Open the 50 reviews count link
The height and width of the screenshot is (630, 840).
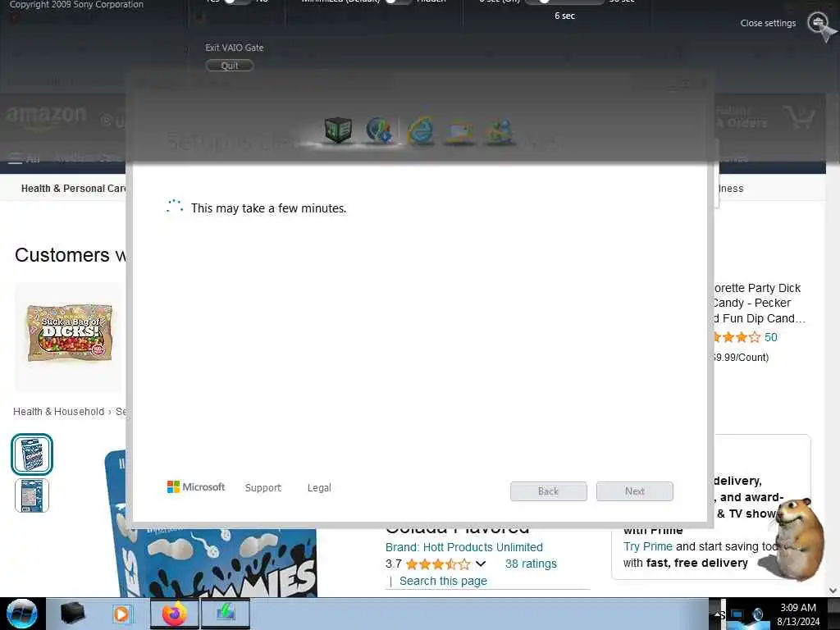pyautogui.click(x=771, y=337)
